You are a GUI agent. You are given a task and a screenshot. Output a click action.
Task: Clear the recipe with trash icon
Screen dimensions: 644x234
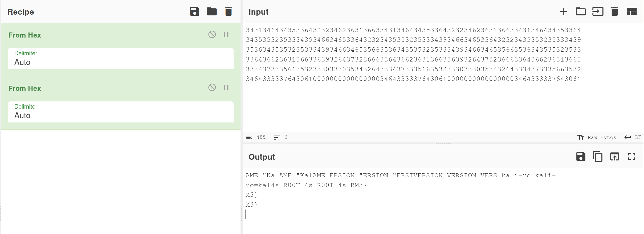(x=228, y=11)
